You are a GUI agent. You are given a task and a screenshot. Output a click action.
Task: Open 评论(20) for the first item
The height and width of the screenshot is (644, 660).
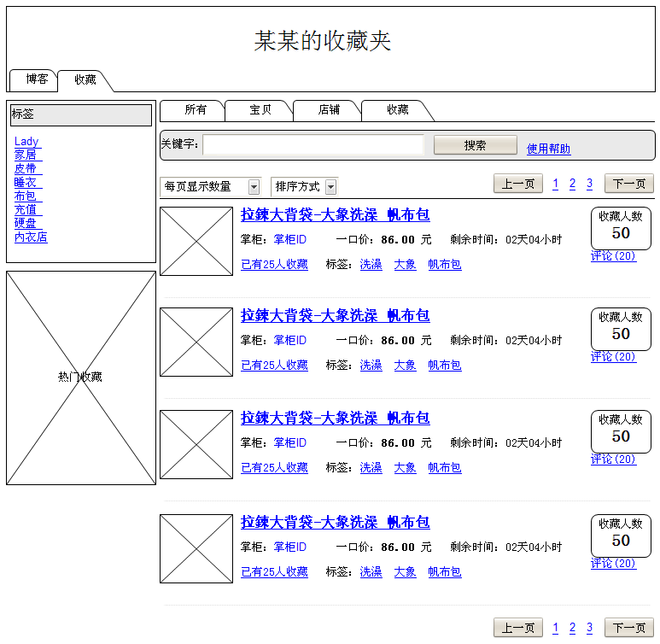[x=613, y=256]
